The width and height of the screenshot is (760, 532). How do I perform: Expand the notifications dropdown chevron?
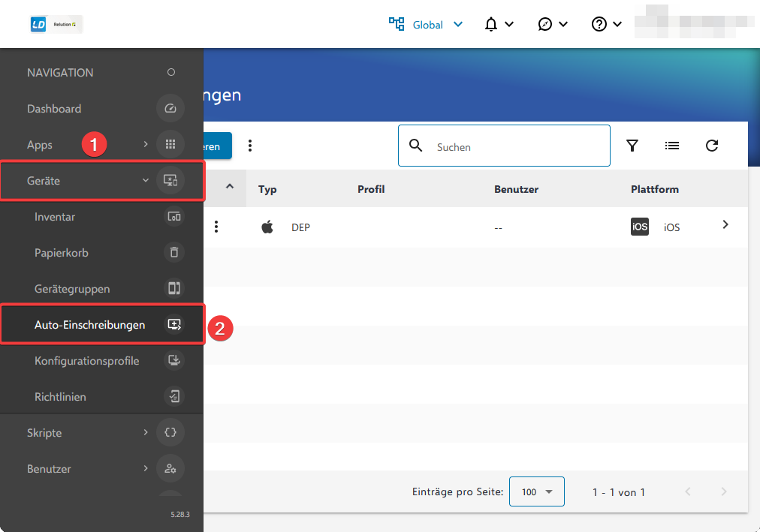click(x=509, y=24)
